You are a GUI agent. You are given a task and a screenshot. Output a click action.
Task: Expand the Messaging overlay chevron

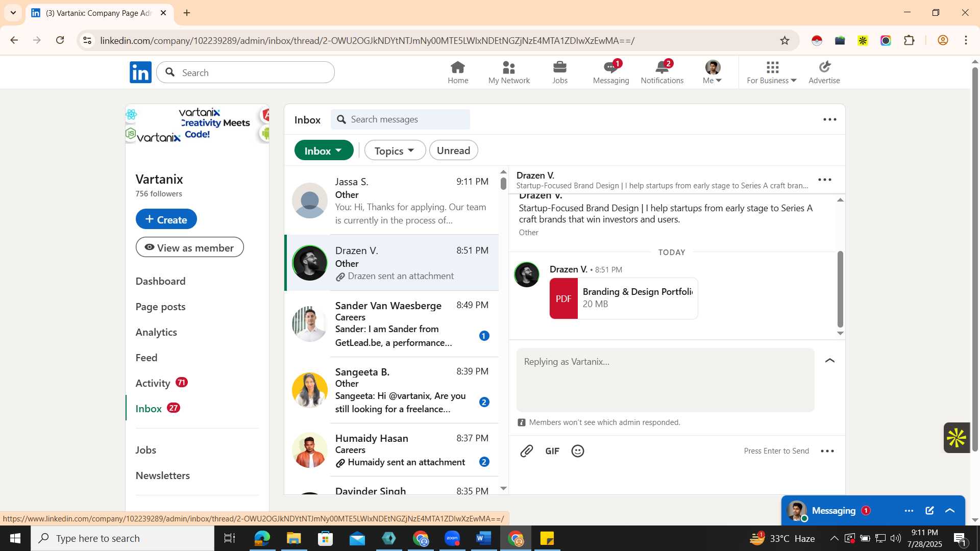coord(950,511)
